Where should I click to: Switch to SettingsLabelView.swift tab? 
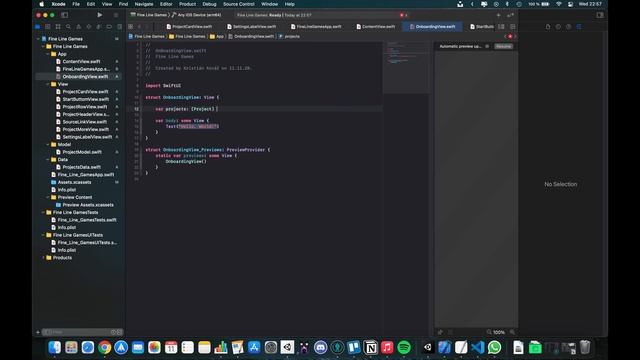click(x=251, y=27)
